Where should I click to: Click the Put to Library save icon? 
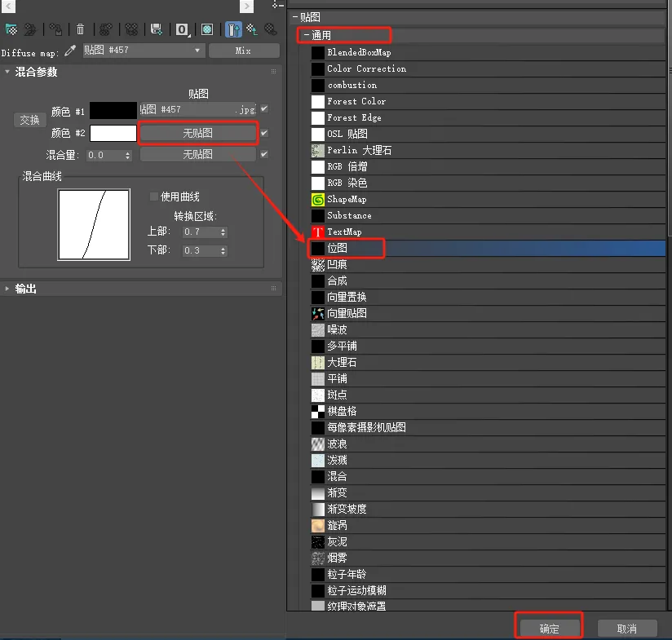(x=157, y=29)
